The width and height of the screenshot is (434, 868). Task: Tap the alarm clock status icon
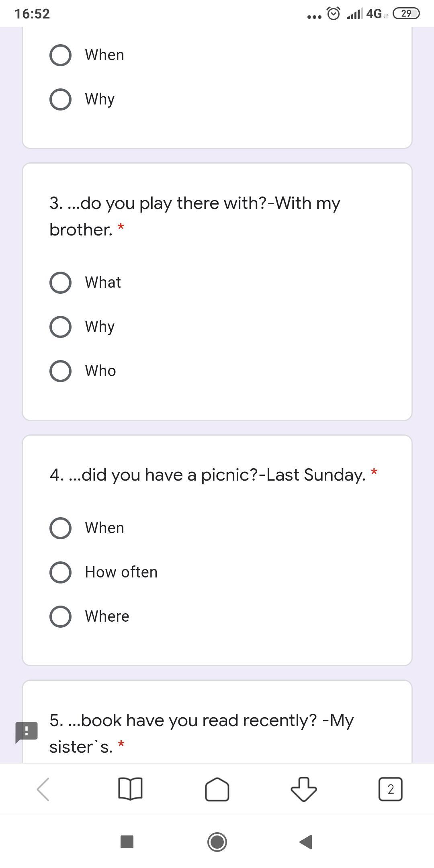click(334, 14)
